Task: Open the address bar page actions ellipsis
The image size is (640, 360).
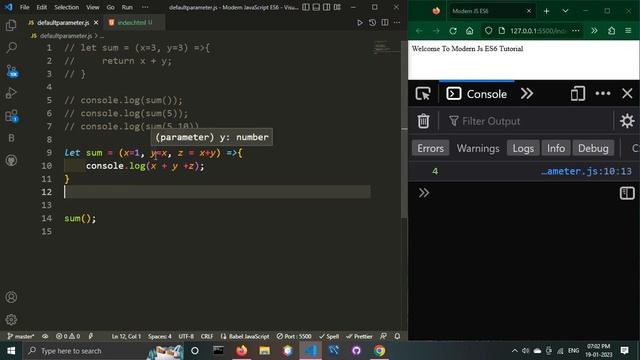Action: click(x=576, y=31)
